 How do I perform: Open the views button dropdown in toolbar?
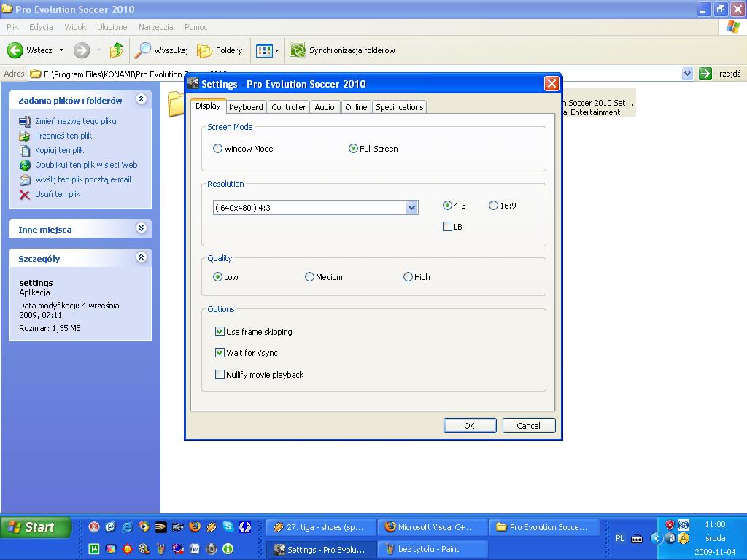click(x=276, y=50)
